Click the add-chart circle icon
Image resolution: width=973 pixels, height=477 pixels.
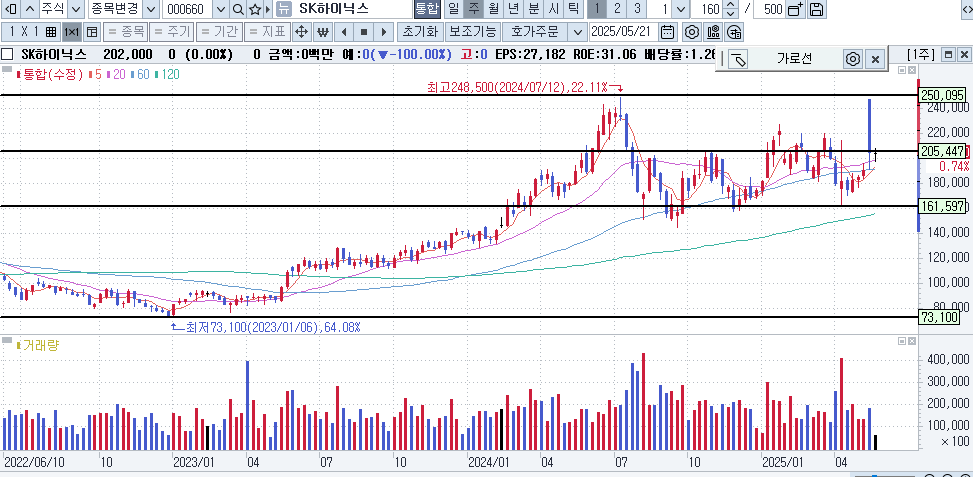click(x=734, y=32)
